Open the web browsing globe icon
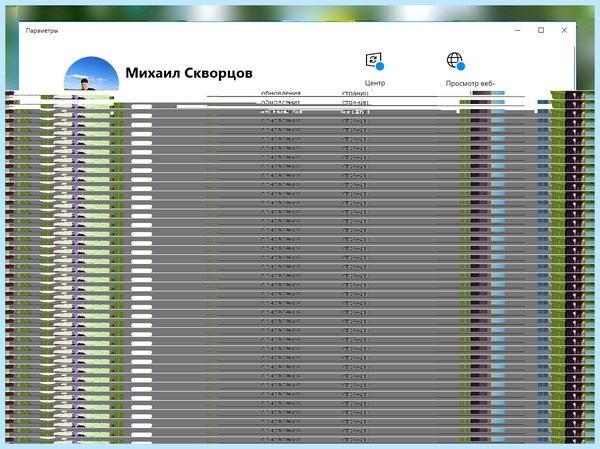 point(455,61)
